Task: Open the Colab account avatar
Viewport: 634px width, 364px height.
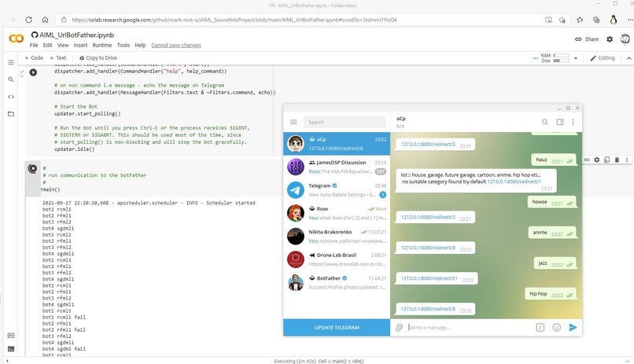Action: (625, 39)
